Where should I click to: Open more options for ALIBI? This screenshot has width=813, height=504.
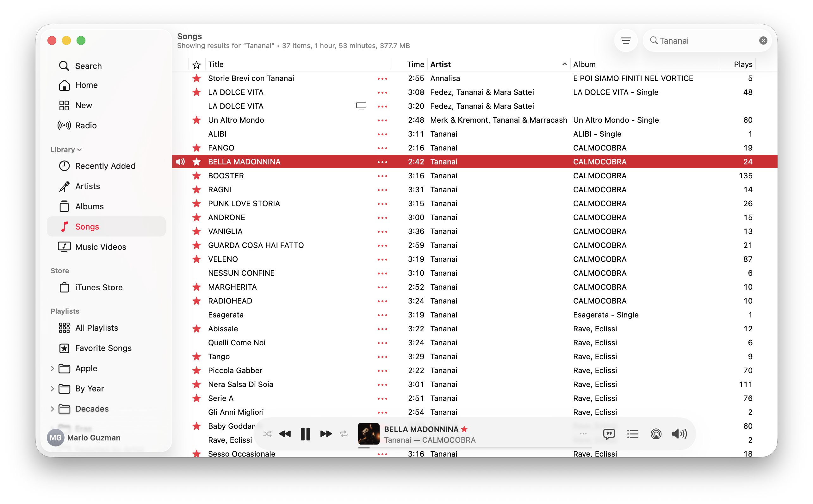point(382,134)
